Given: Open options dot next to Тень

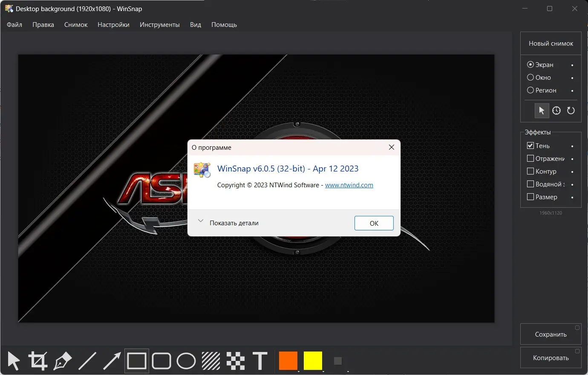Looking at the screenshot, I should pyautogui.click(x=572, y=146).
